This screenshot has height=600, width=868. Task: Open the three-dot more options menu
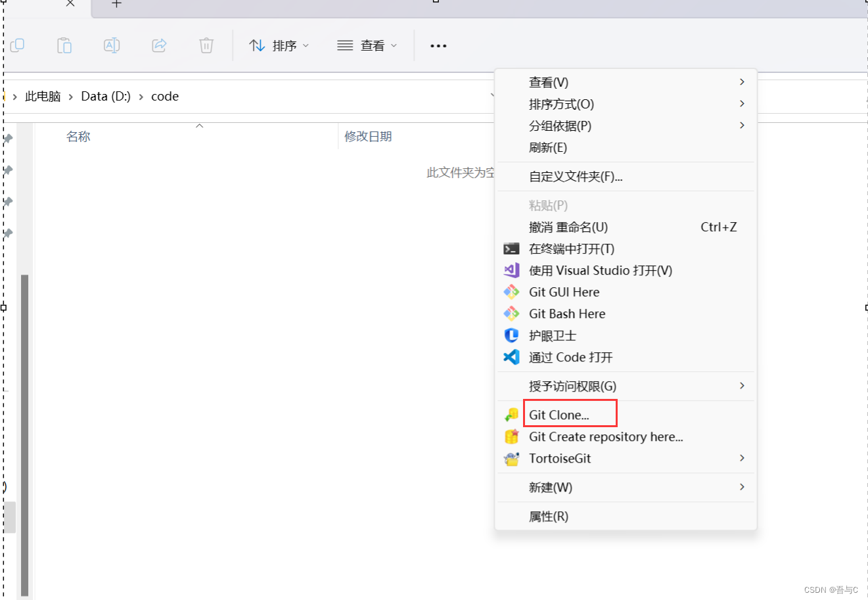pos(438,46)
